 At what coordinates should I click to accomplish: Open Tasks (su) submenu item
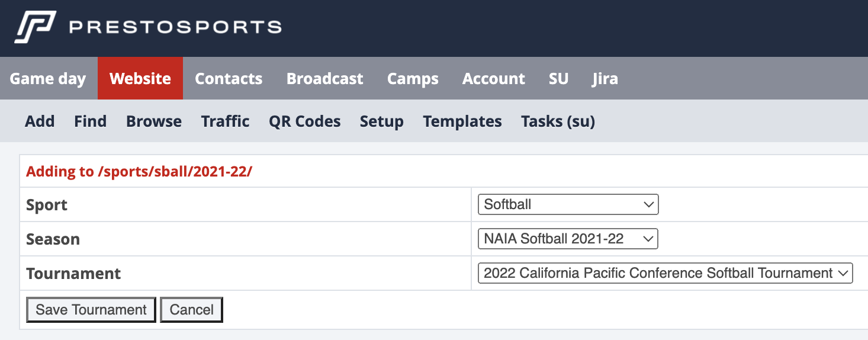point(558,121)
